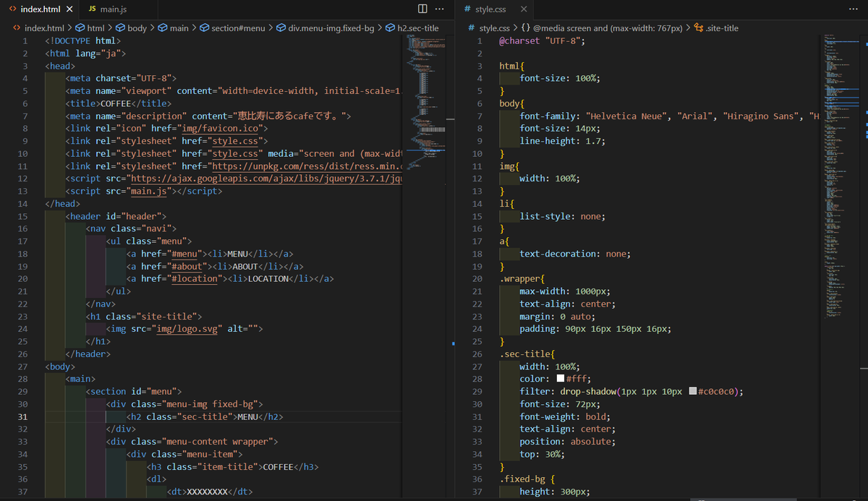Follow the #about anchor href
This screenshot has width=868, height=501.
[186, 266]
